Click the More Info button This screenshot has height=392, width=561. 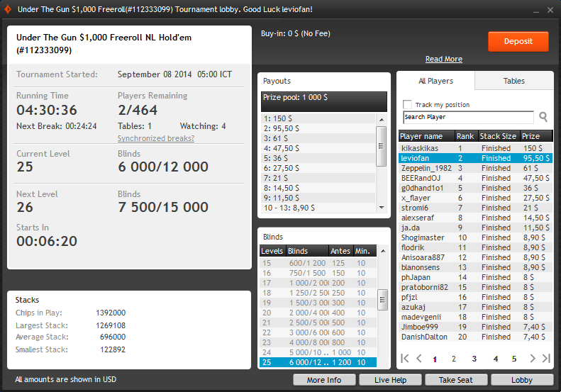324,380
